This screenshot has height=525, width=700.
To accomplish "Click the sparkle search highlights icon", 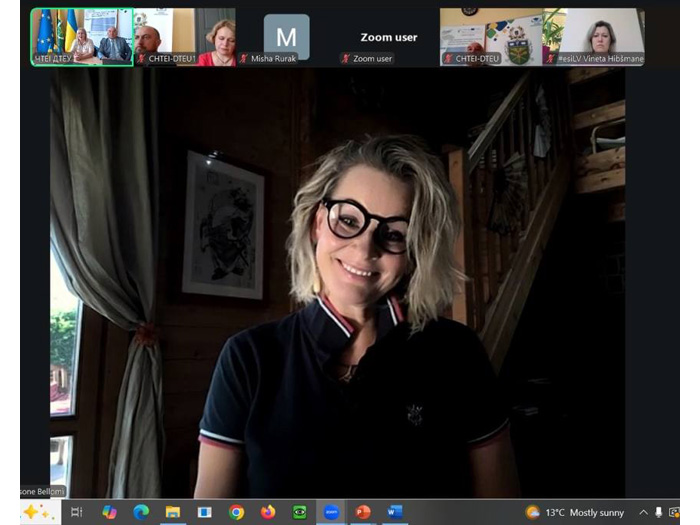I will tap(37, 512).
